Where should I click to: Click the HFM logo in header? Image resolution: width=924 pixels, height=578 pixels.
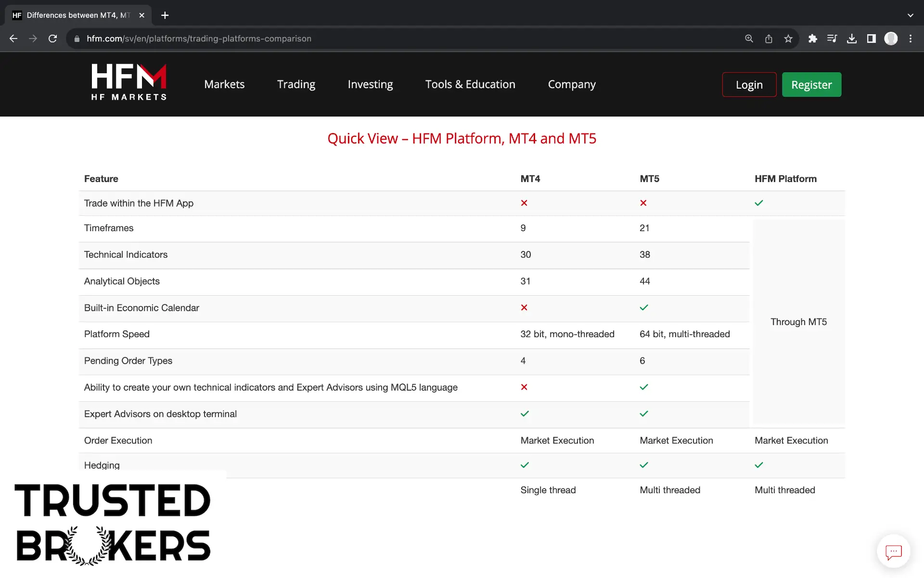point(129,82)
